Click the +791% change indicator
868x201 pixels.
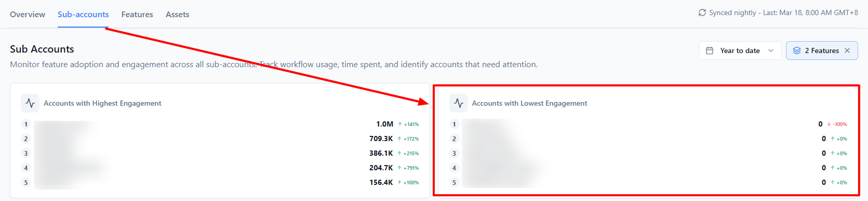pyautogui.click(x=408, y=168)
